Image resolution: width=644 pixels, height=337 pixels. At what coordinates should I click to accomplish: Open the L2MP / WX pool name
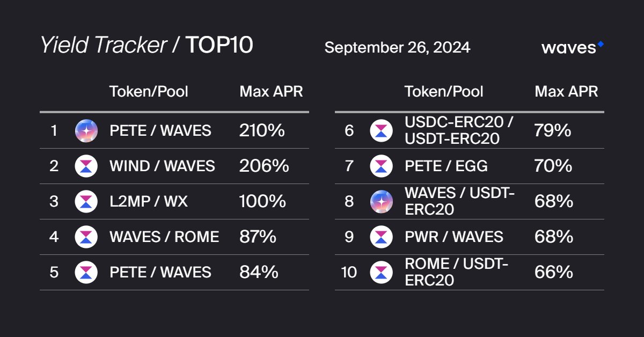149,202
